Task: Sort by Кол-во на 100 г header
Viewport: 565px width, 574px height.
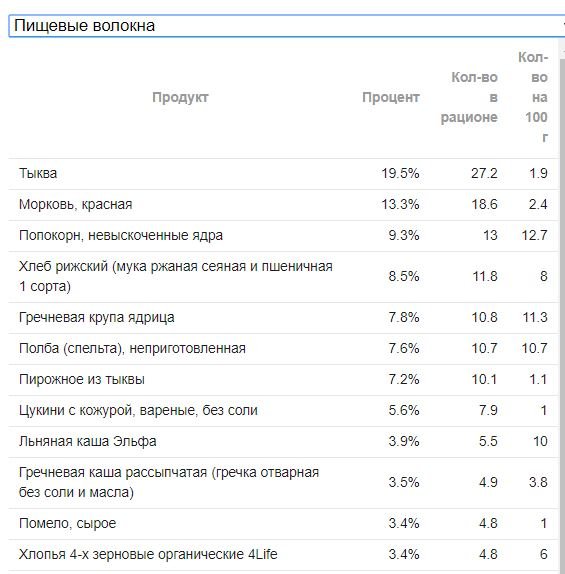Action: click(533, 97)
